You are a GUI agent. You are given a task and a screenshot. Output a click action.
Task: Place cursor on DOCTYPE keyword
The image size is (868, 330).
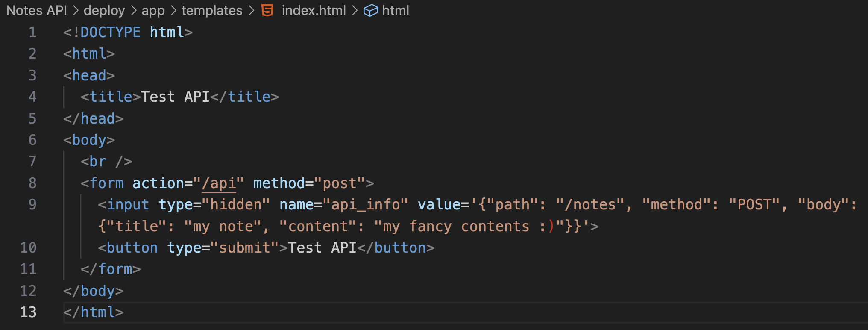click(x=110, y=32)
